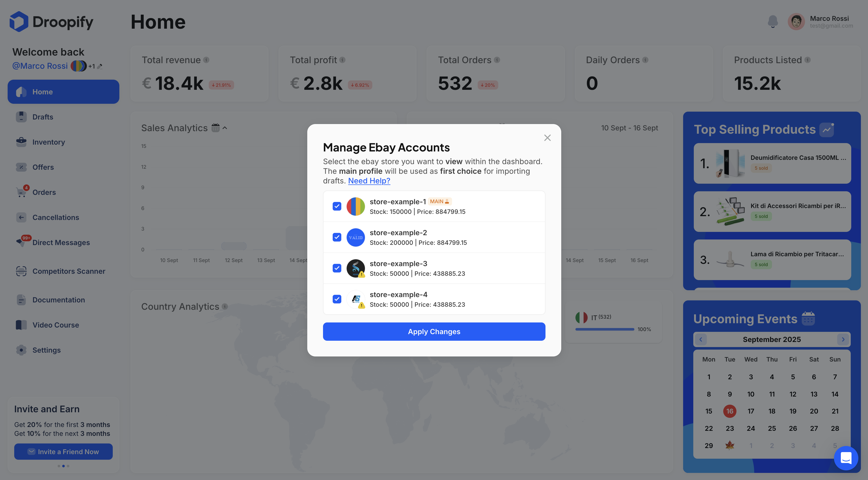The width and height of the screenshot is (868, 480).
Task: Open Deumidificatore Casa 1500ML product card
Action: (772, 163)
